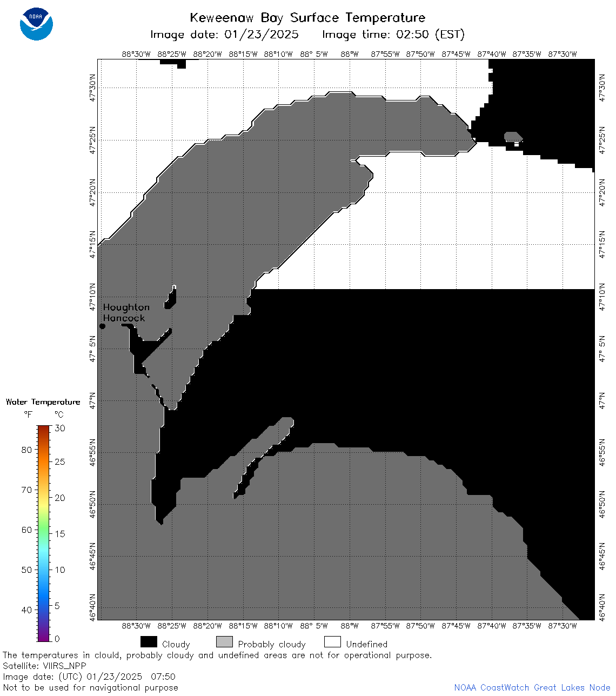Viewport: 616px width, 696px height.
Task: Click the 15 tick on the Celsius scale
Action: point(60,534)
